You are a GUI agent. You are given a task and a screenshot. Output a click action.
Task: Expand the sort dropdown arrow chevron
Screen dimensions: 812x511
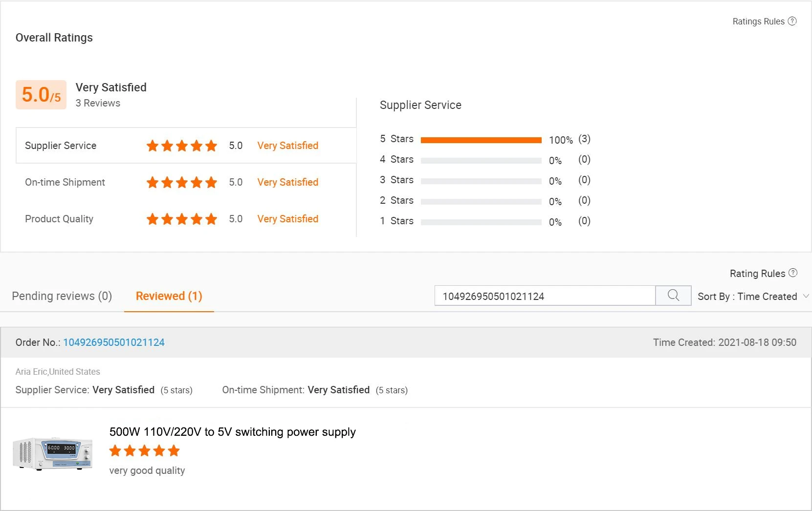(806, 296)
